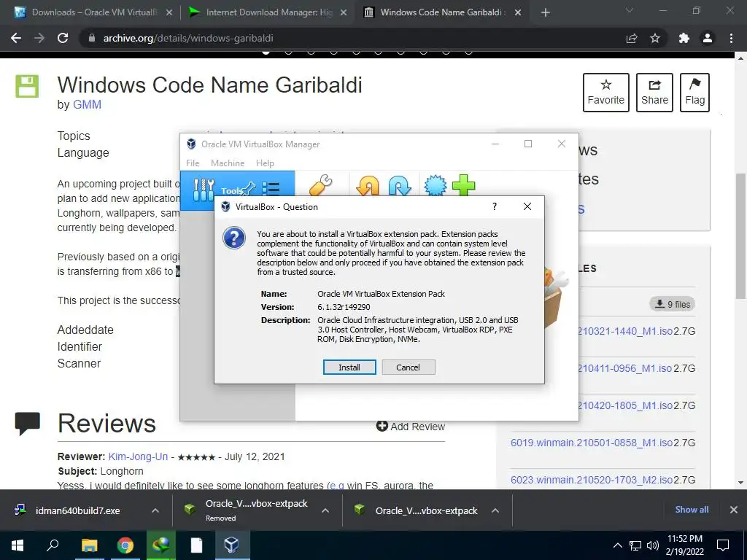
Task: Switch to Internet Download Manager tab
Action: [268, 12]
